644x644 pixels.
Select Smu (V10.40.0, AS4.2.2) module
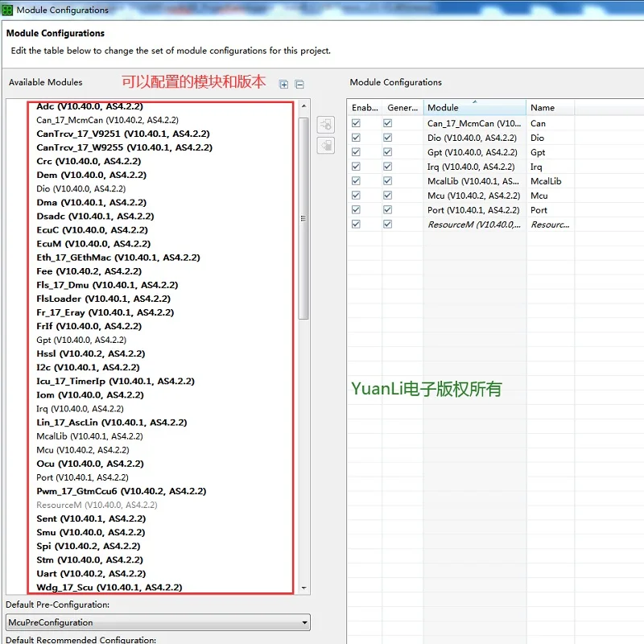point(90,532)
